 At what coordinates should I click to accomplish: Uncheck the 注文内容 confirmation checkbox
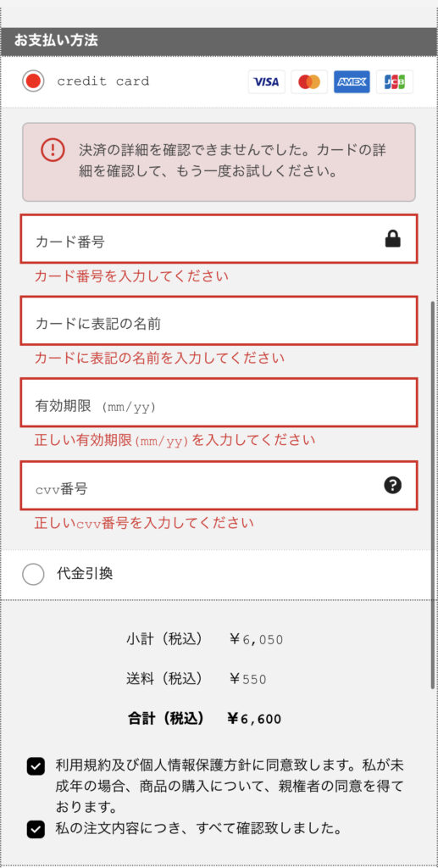pyautogui.click(x=36, y=829)
